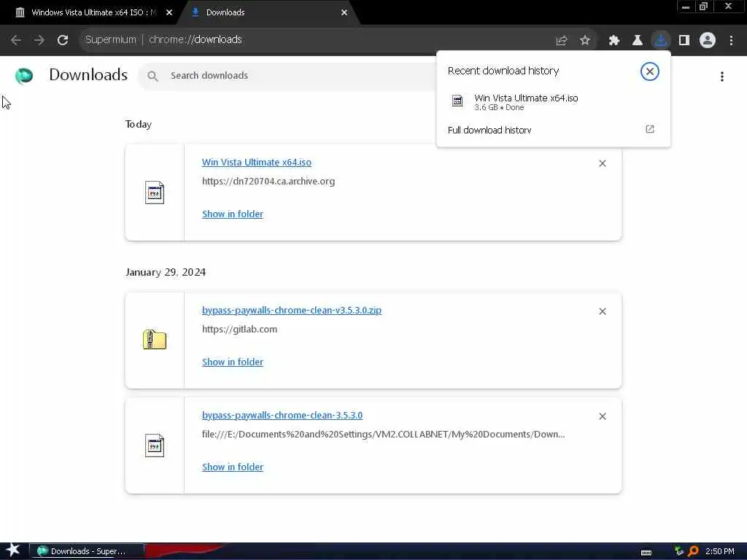Click the zip folder file icon
Screen dimensions: 747x560
[x=155, y=340]
